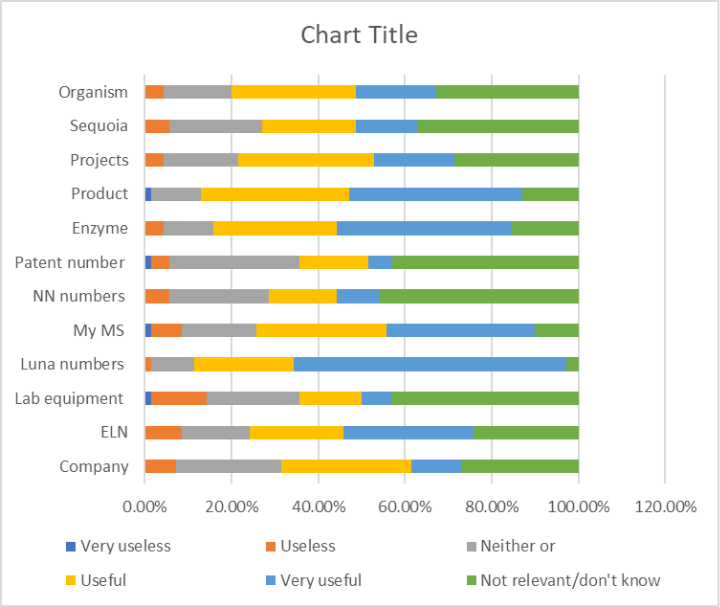The width and height of the screenshot is (720, 607).
Task: Select the Sequoia axis label
Action: coord(99,126)
